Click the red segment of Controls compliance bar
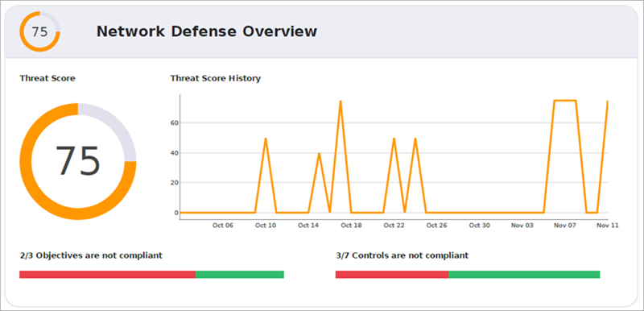This screenshot has width=644, height=311. 392,275
